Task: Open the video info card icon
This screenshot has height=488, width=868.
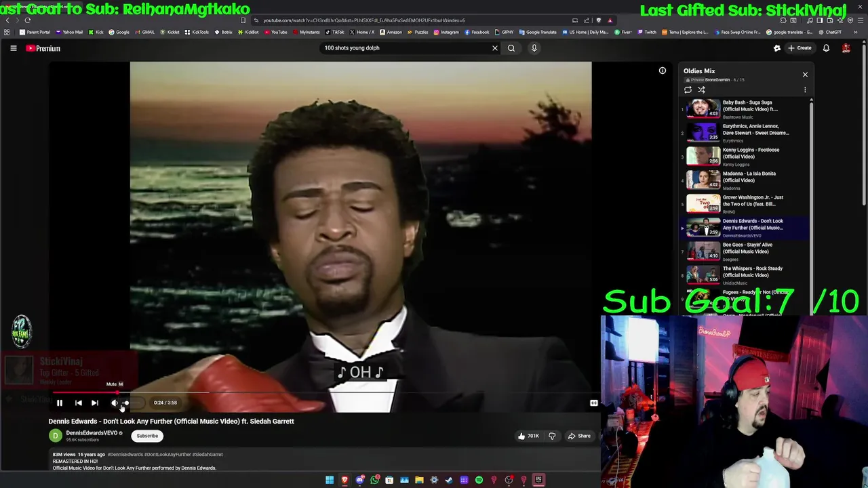Action: click(662, 70)
